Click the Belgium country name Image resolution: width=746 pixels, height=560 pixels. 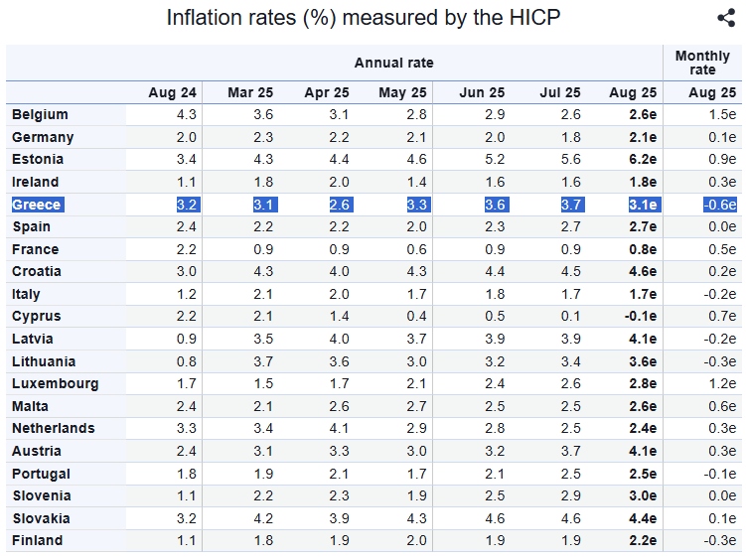pos(40,114)
